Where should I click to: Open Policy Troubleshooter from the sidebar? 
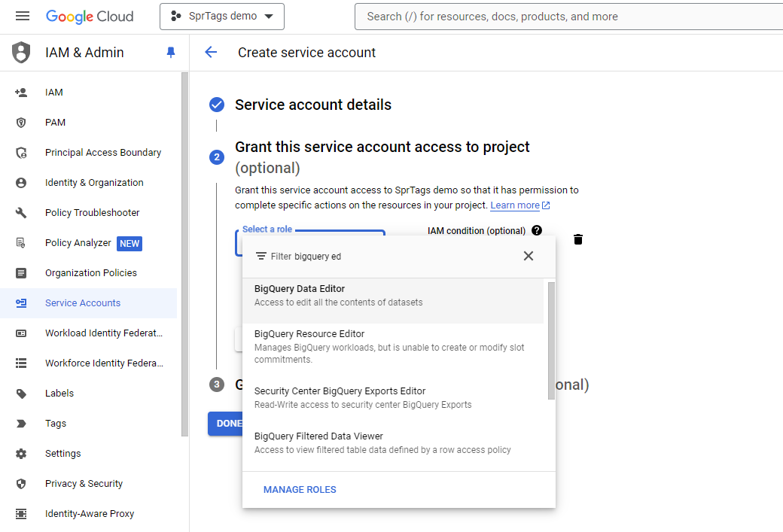point(92,212)
